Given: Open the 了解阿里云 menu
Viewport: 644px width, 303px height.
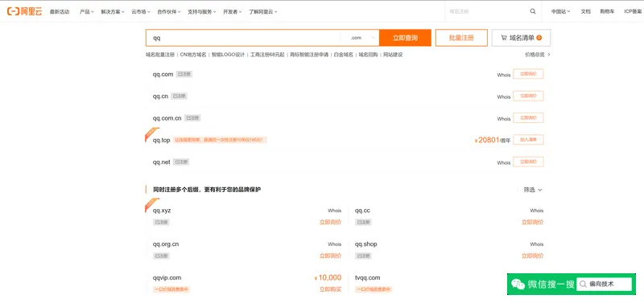Looking at the screenshot, I should pyautogui.click(x=263, y=12).
